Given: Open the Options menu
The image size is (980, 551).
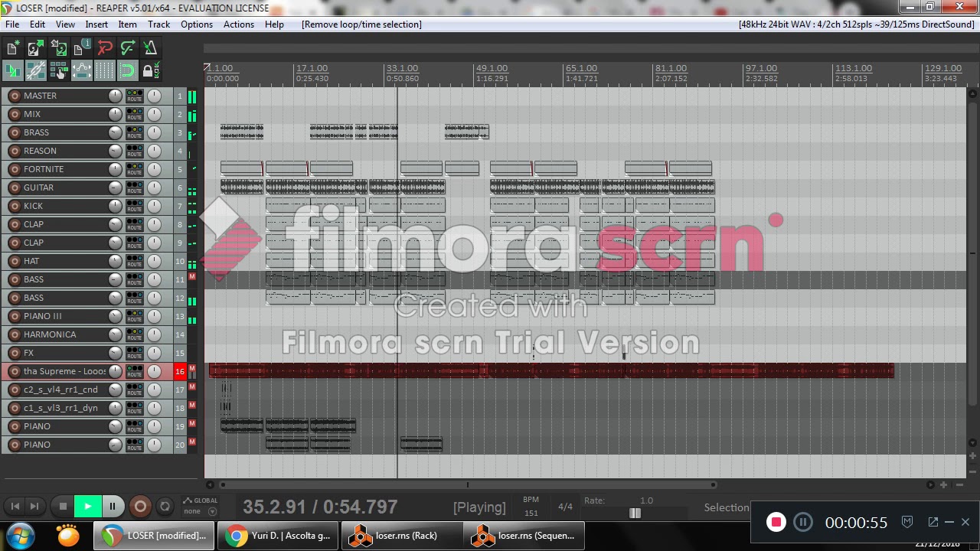Looking at the screenshot, I should 197,24.
